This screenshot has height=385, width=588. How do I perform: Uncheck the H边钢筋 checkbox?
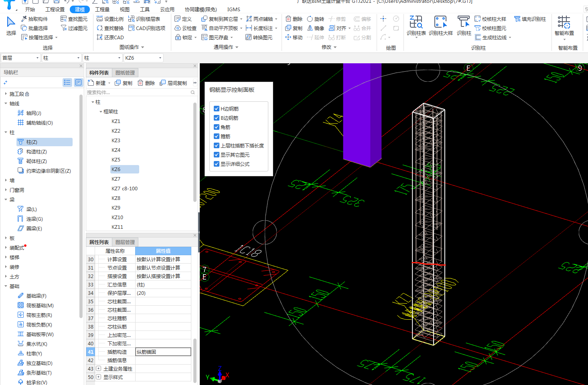(217, 109)
